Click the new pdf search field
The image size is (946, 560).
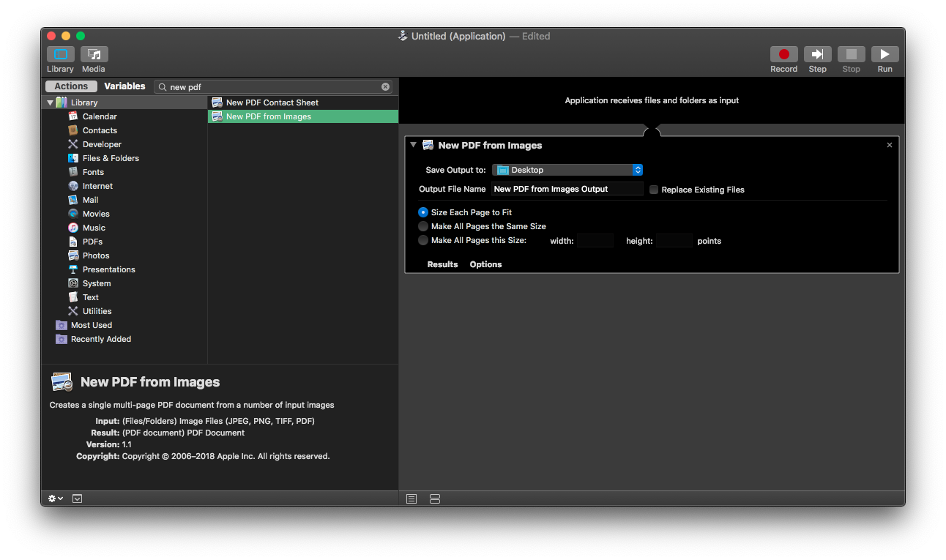[274, 86]
